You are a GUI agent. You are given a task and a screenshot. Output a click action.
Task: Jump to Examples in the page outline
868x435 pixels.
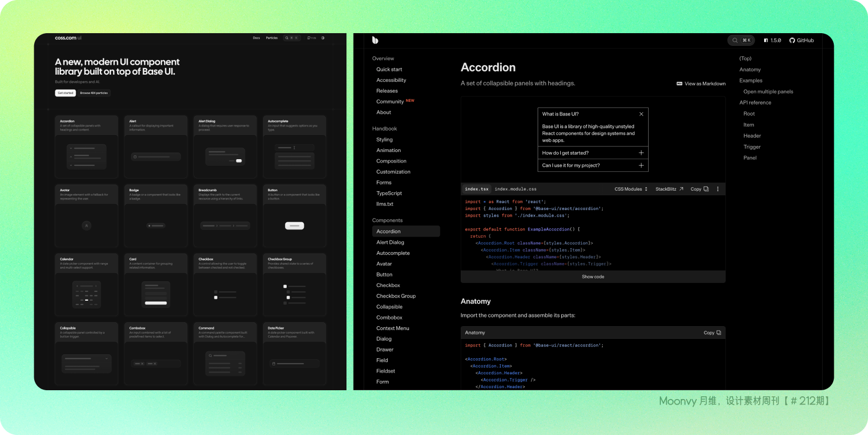click(751, 81)
